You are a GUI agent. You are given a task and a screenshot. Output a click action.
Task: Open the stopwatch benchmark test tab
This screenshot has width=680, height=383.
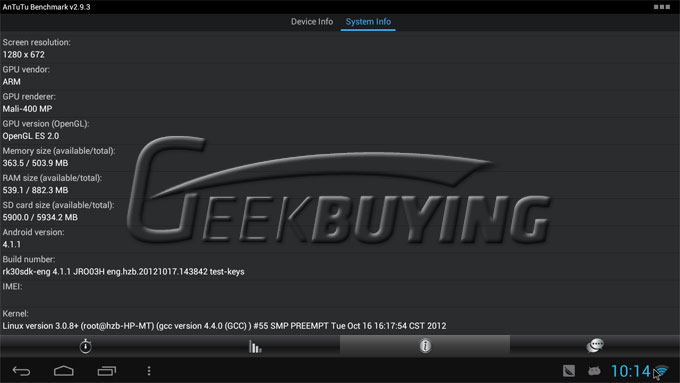[85, 346]
